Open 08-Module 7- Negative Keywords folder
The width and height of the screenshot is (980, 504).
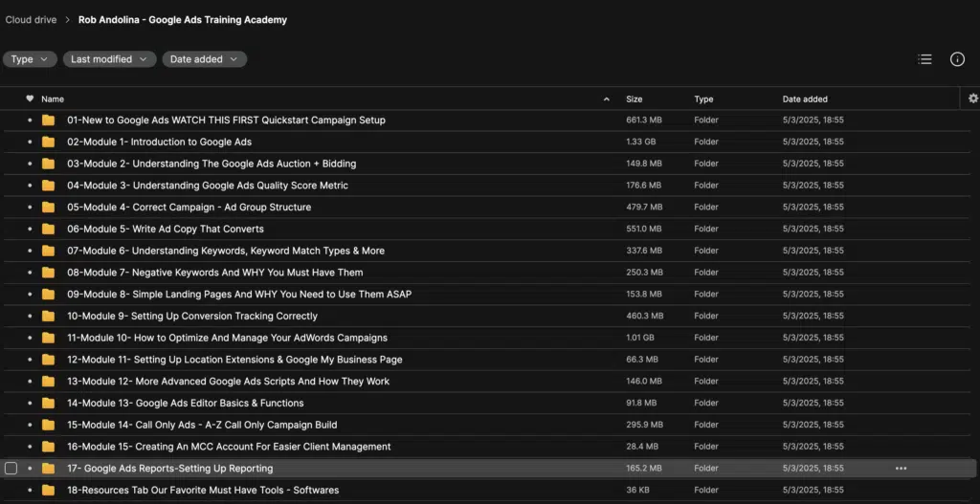click(215, 273)
